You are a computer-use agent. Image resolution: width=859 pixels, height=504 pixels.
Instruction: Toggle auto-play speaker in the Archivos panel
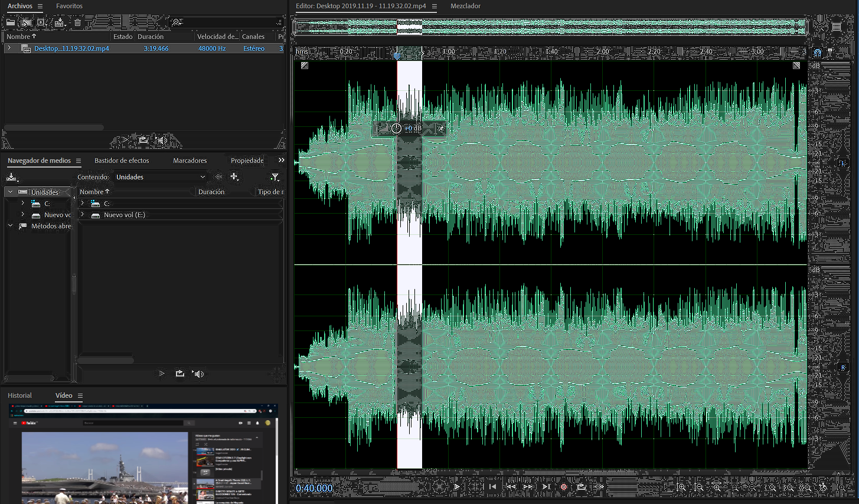[161, 140]
